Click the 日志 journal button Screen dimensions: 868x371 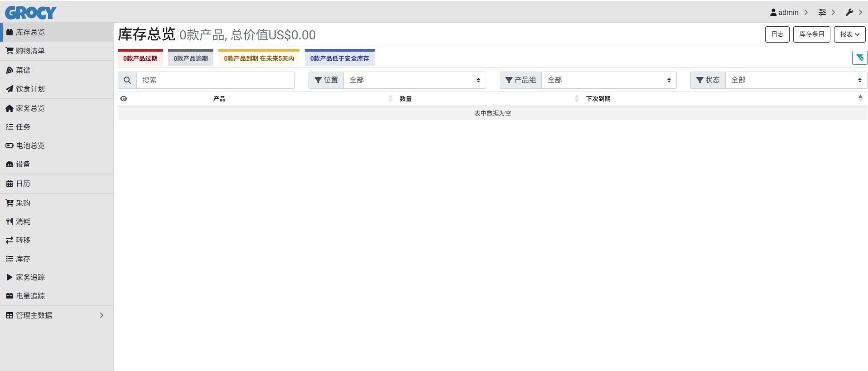777,34
